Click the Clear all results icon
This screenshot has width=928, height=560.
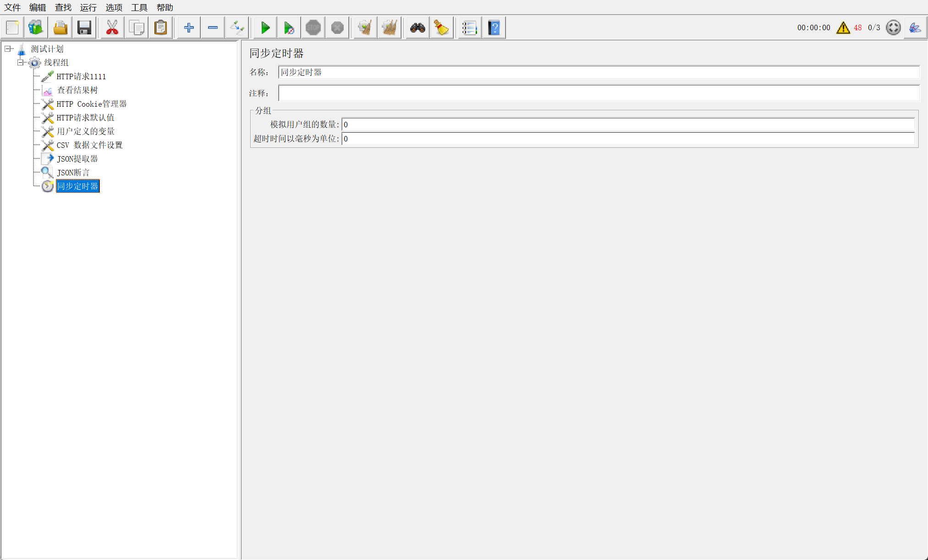point(390,28)
